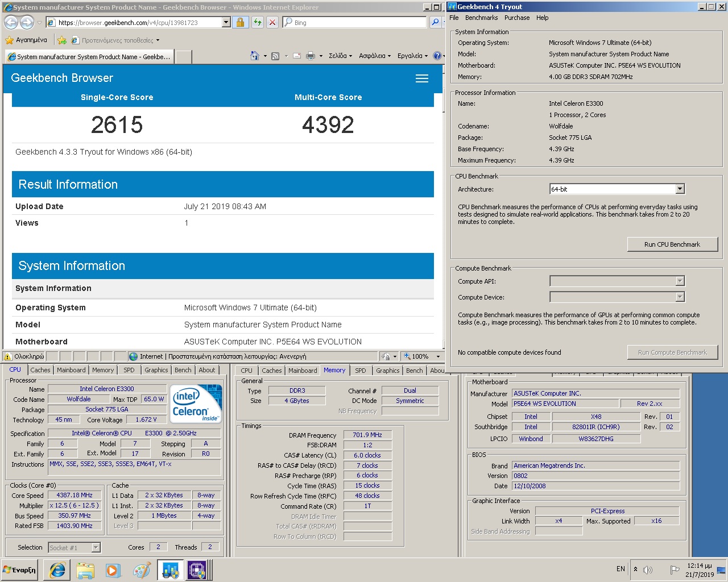
Task: Switch to Bench tab in left CPU-Z window
Action: click(x=183, y=370)
